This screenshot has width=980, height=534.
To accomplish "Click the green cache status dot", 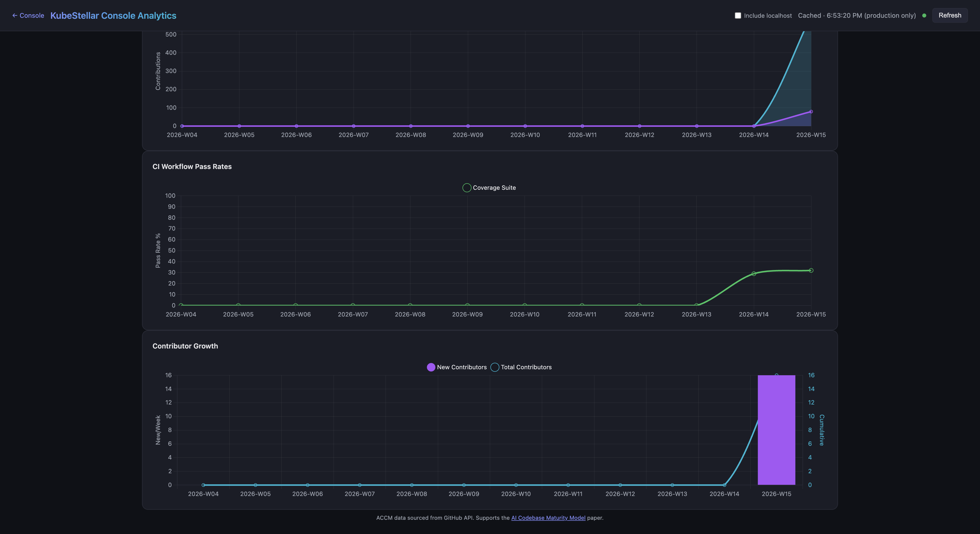I will point(924,15).
